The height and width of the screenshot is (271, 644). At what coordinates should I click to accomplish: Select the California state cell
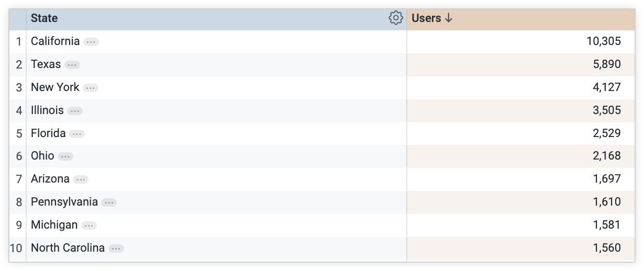[x=55, y=41]
